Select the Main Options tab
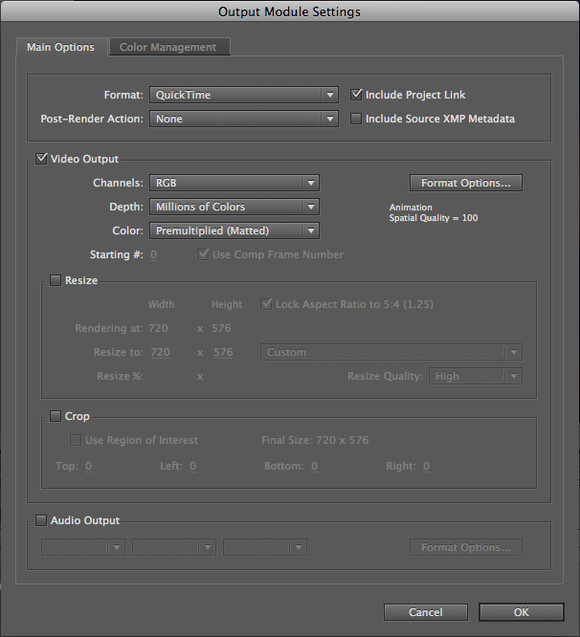The width and height of the screenshot is (580, 637). point(61,47)
